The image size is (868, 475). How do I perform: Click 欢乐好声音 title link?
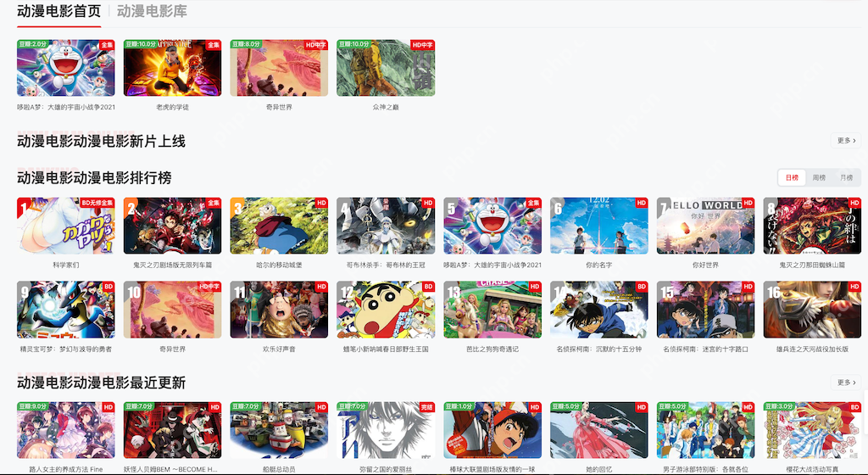(x=279, y=349)
